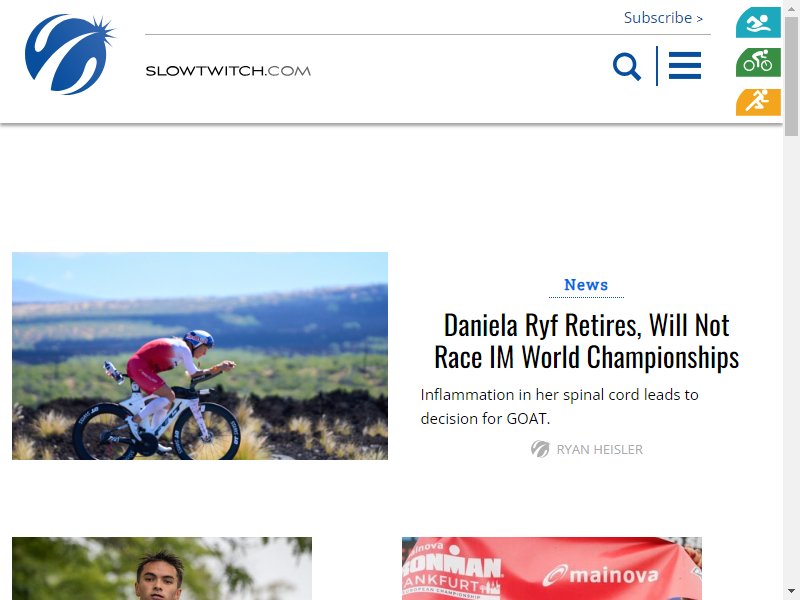Open the News category label
Image resolution: width=800 pixels, height=600 pixels.
pyautogui.click(x=586, y=285)
